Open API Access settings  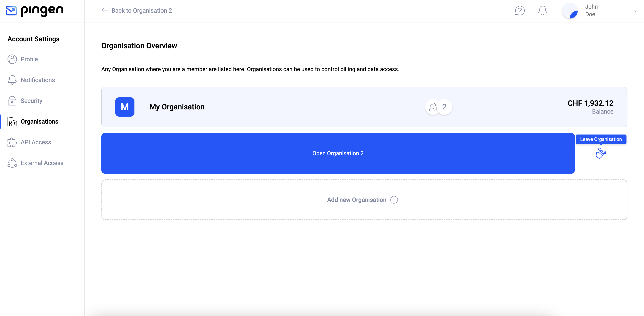(x=36, y=142)
